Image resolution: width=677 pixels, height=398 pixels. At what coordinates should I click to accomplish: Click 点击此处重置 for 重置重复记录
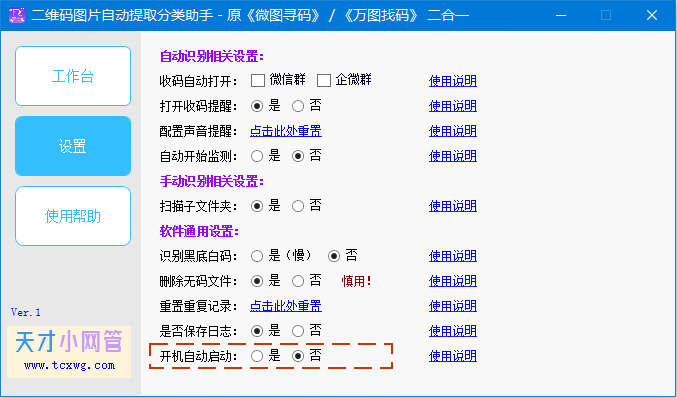[286, 306]
